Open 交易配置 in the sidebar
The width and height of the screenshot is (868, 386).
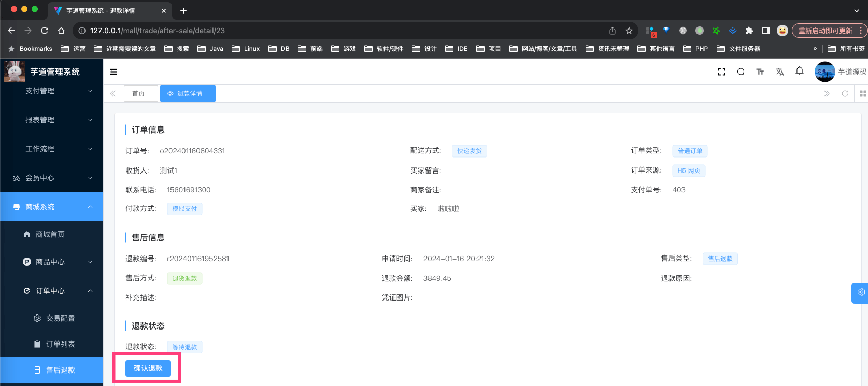(60, 318)
